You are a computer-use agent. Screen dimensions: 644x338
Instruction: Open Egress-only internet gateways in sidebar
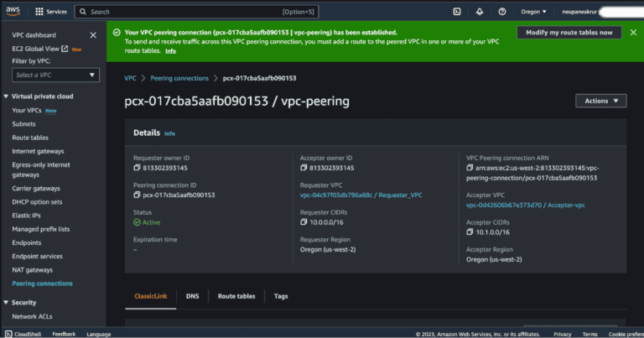click(x=41, y=169)
